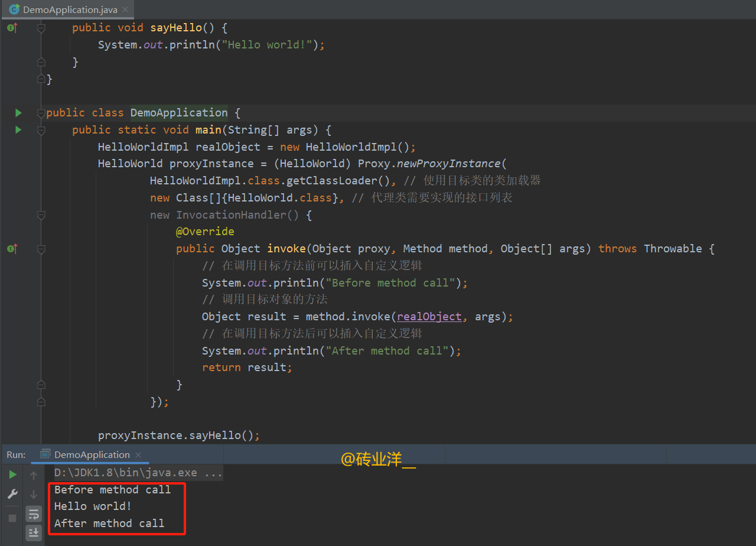This screenshot has width=756, height=546.
Task: Click the Hello world! line in console output
Action: (90, 506)
